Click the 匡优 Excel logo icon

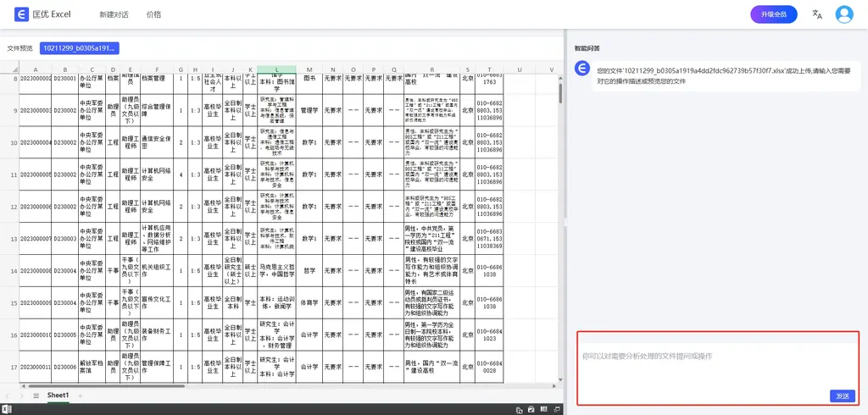[19, 14]
